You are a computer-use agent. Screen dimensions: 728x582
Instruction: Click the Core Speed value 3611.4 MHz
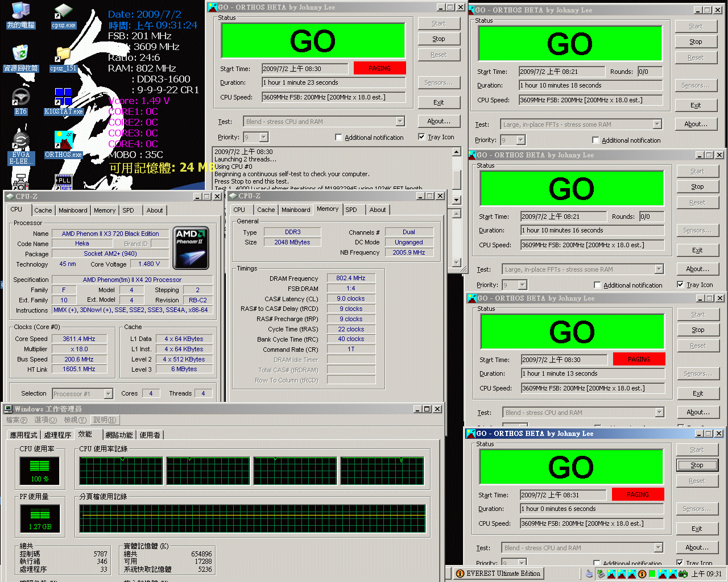[79, 339]
